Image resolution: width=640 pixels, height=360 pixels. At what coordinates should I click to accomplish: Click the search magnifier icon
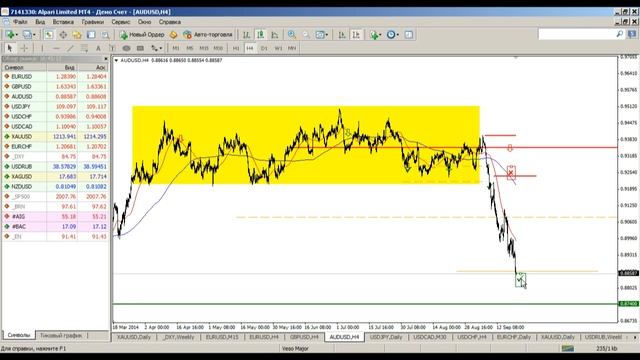pos(619,34)
